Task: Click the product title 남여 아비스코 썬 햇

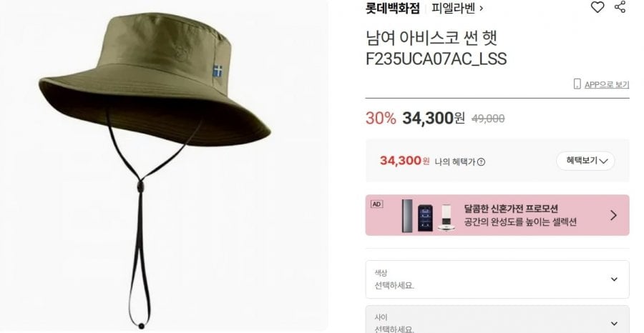Action: pos(431,38)
